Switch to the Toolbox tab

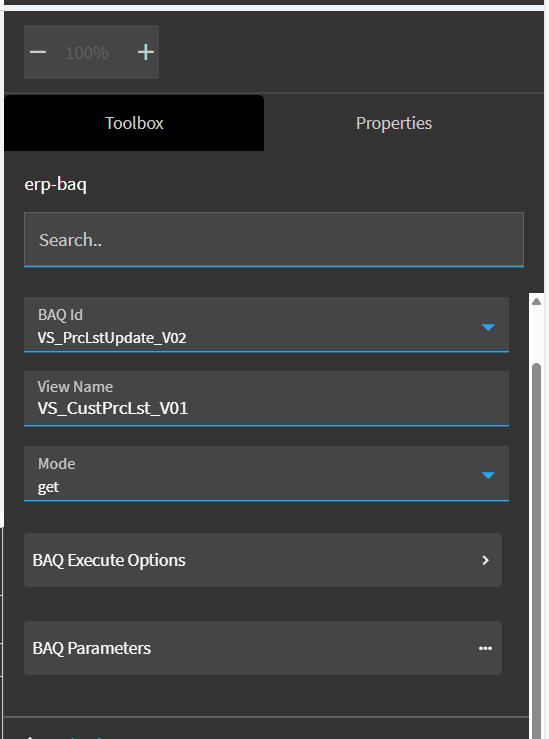(x=134, y=123)
